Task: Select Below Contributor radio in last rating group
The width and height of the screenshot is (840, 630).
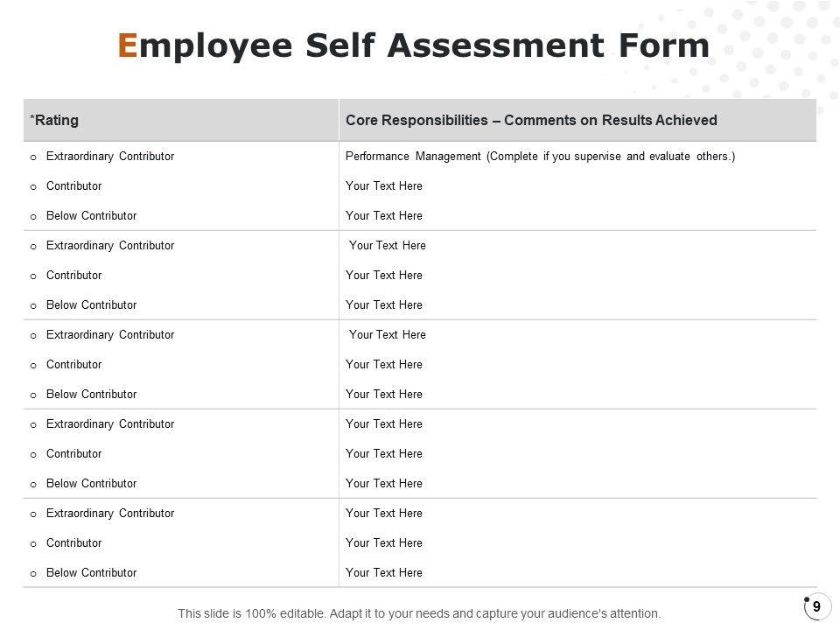Action: 33,574
